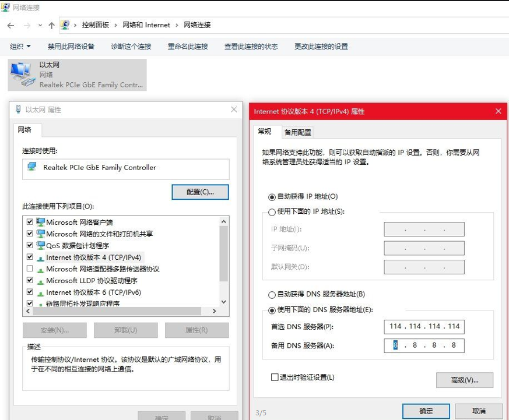Switch to the 备用配置 tab
Viewport: 509px width, 420px height.
pos(299,132)
